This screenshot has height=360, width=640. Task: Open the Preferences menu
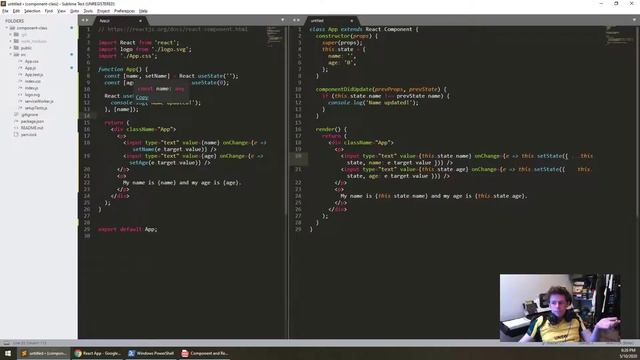124,11
